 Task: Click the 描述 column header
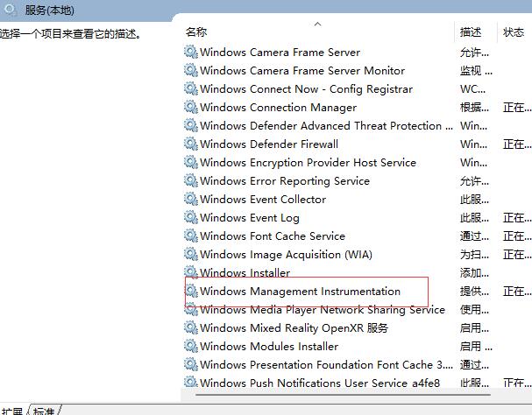(x=471, y=32)
